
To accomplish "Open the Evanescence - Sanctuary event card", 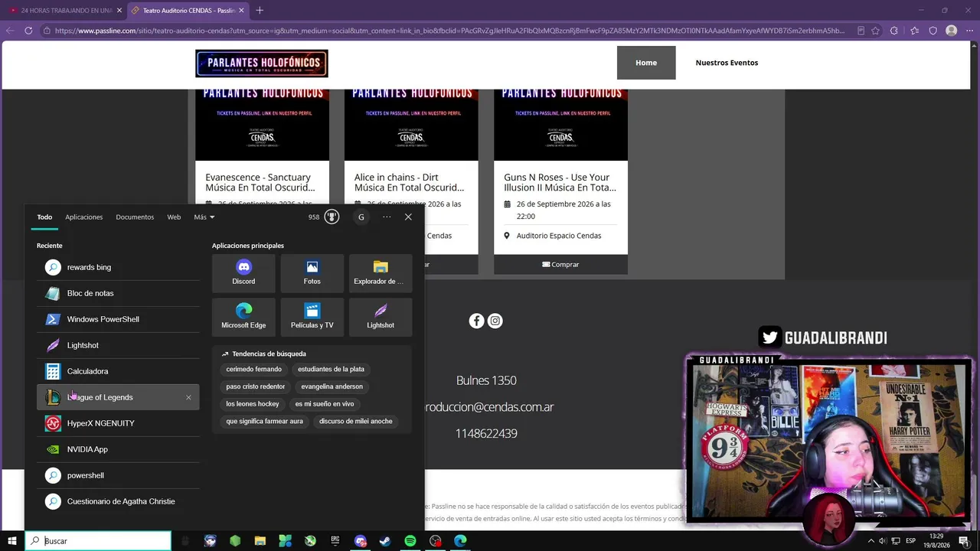I will pos(260,182).
